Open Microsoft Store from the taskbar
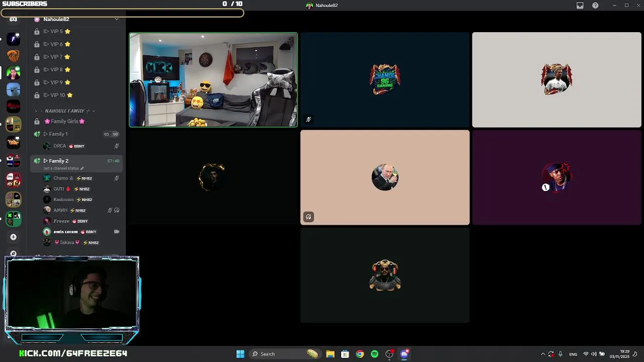The width and height of the screenshot is (644, 362). click(345, 354)
